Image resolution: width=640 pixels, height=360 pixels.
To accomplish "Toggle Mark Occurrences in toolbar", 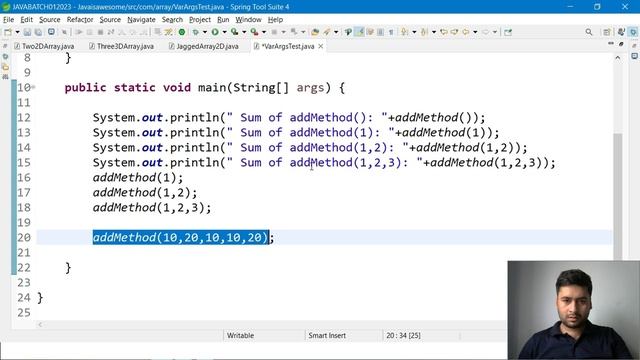I will click(x=359, y=32).
